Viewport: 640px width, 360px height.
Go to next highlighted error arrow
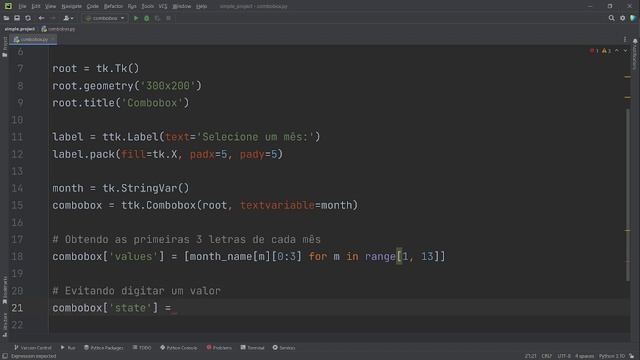[x=625, y=51]
